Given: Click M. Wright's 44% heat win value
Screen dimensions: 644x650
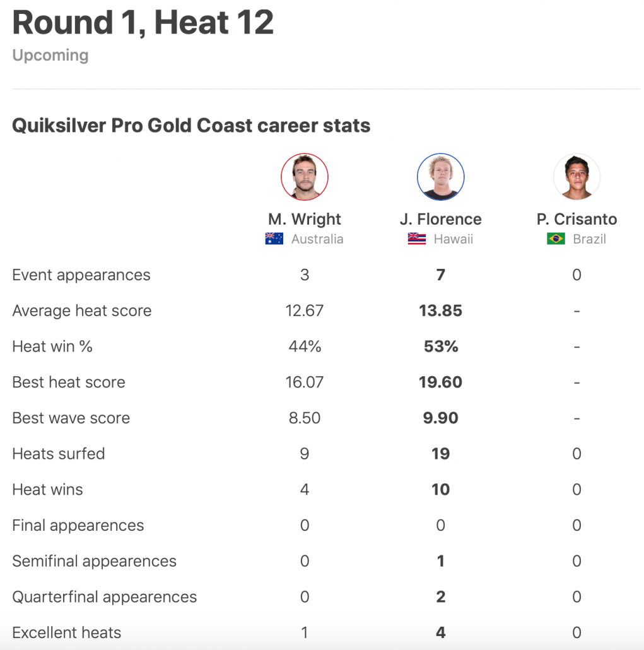Looking at the screenshot, I should pyautogui.click(x=305, y=346).
